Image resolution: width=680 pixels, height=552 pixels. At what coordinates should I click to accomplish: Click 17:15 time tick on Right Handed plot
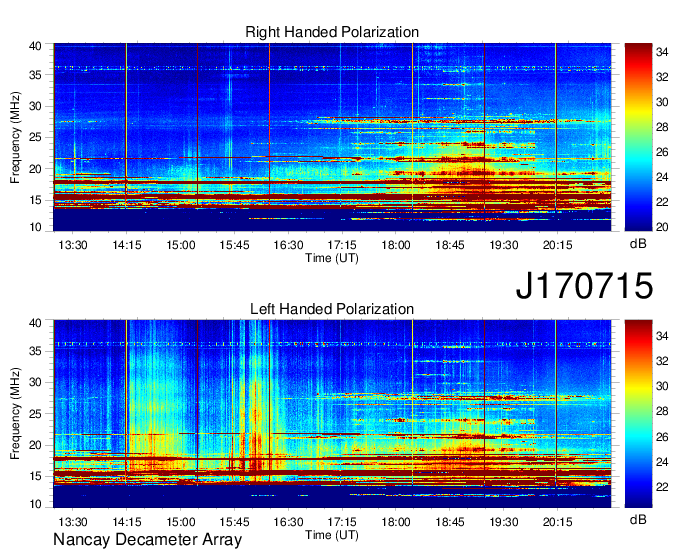(x=342, y=245)
